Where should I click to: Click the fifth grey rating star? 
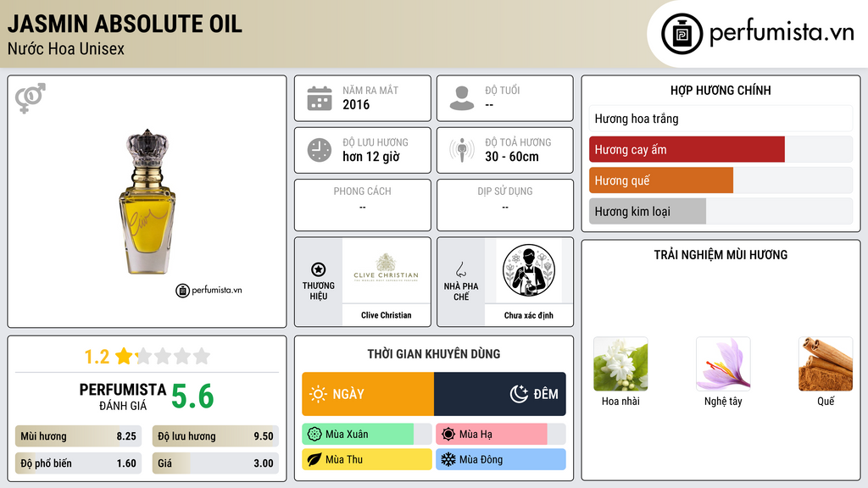click(202, 356)
